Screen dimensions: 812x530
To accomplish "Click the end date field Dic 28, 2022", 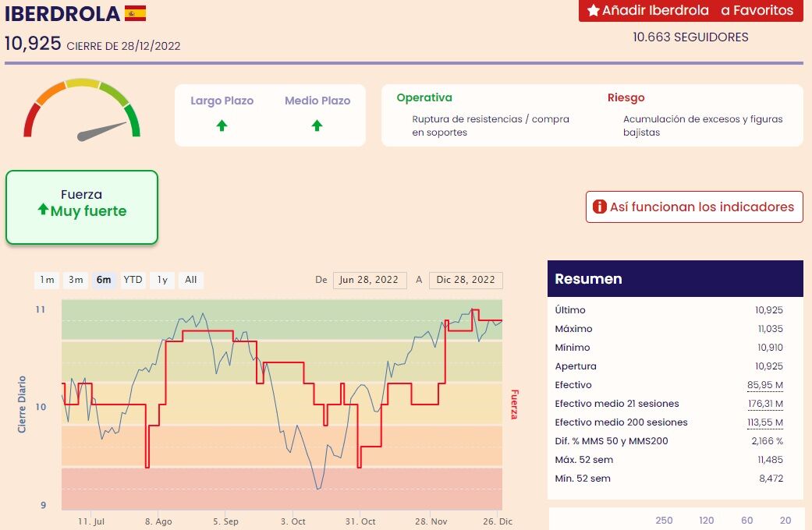I will click(466, 280).
